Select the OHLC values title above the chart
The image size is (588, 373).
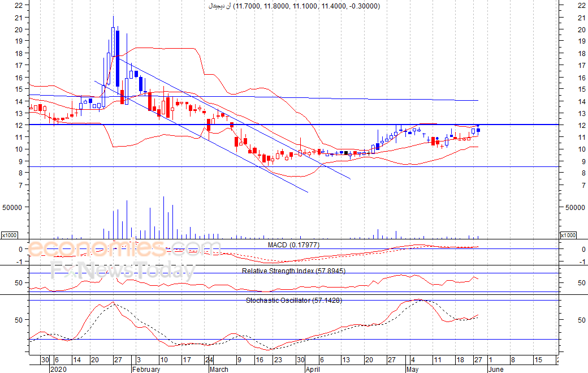pos(295,6)
